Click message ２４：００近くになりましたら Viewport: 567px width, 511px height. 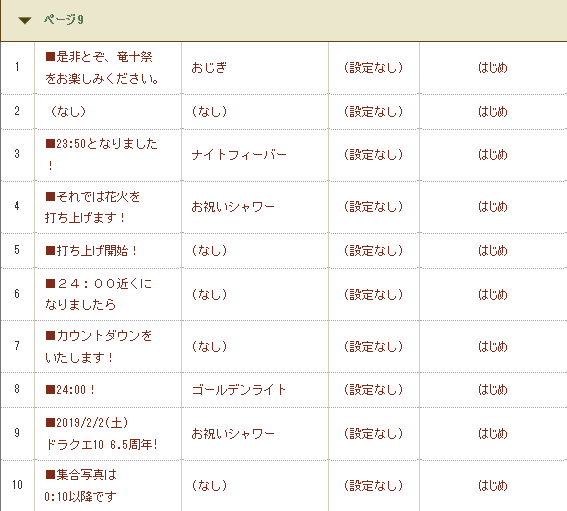point(98,294)
